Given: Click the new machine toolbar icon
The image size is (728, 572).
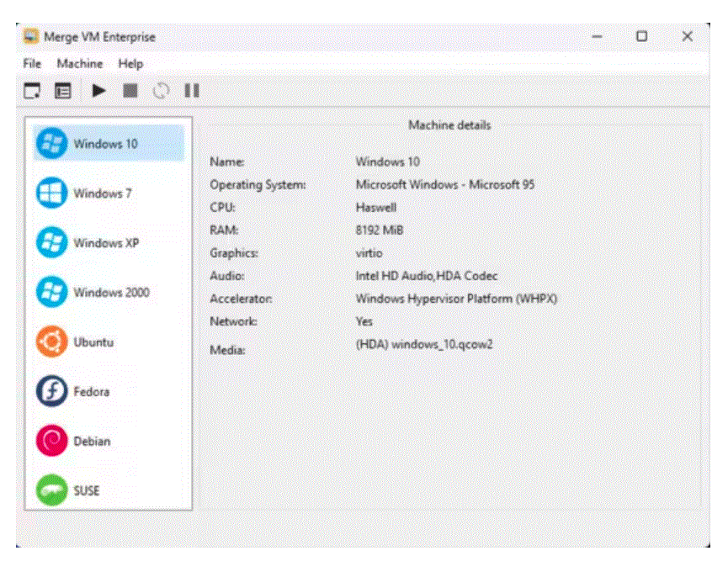Looking at the screenshot, I should tap(32, 91).
